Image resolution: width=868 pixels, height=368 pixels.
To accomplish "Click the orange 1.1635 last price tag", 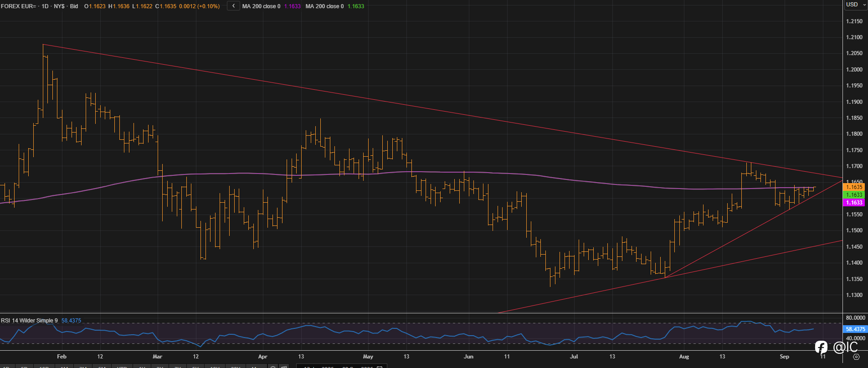I will 854,187.
